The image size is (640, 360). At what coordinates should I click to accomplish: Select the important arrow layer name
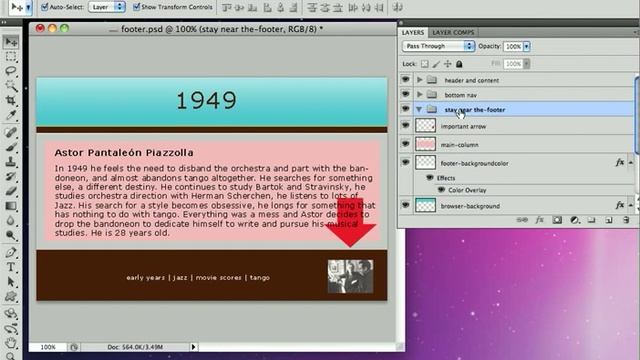[463, 127]
